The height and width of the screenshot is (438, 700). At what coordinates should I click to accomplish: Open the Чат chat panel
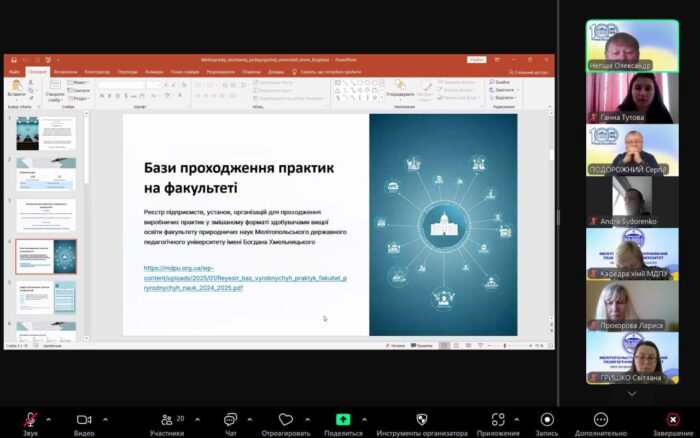point(230,420)
